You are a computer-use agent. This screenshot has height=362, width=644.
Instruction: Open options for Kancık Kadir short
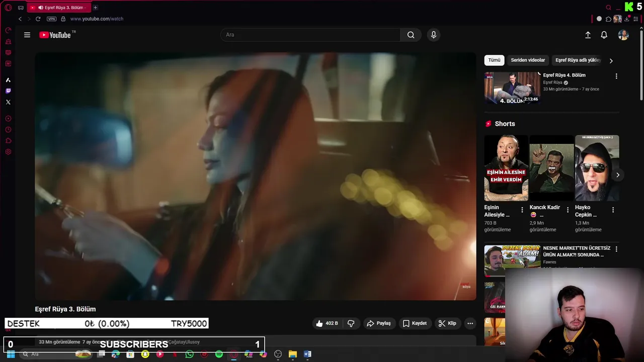[568, 210]
